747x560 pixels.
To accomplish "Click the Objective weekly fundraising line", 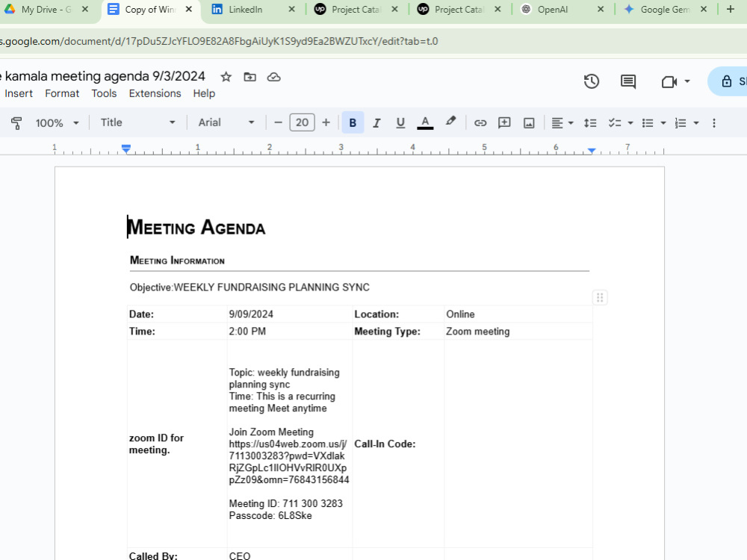I will tap(249, 287).
